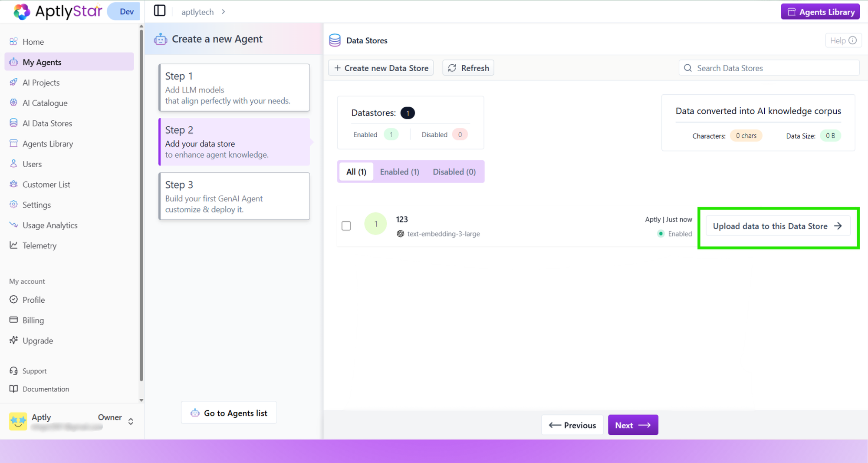
Task: Toggle the sidebar panel icon
Action: point(160,10)
